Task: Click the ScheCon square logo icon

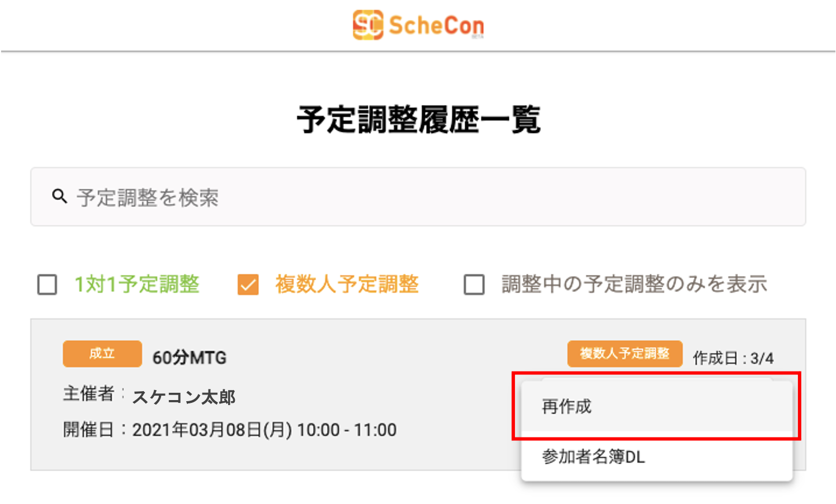Action: (x=367, y=25)
